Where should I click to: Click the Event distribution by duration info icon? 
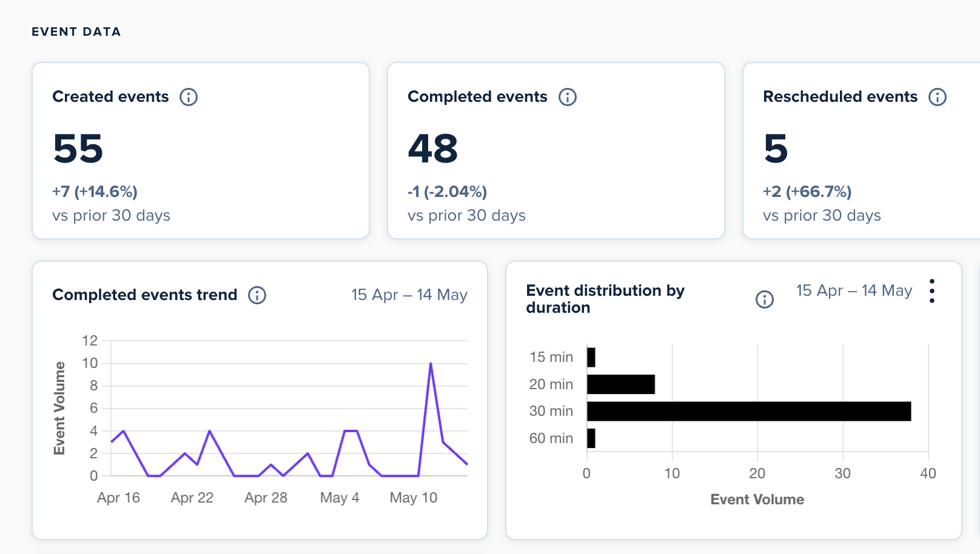pyautogui.click(x=765, y=299)
